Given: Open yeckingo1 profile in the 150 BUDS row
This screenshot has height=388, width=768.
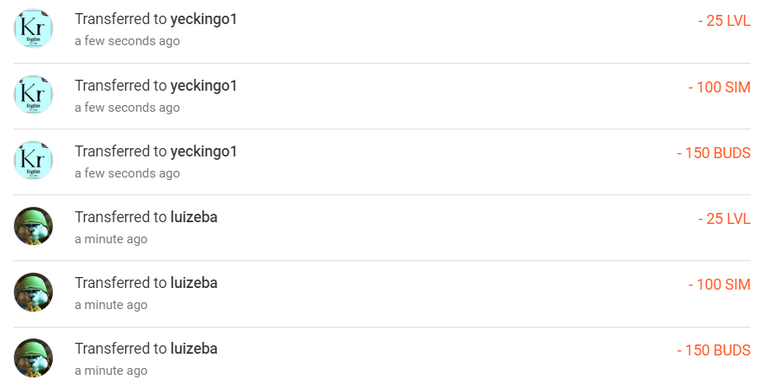Looking at the screenshot, I should pyautogui.click(x=204, y=151).
